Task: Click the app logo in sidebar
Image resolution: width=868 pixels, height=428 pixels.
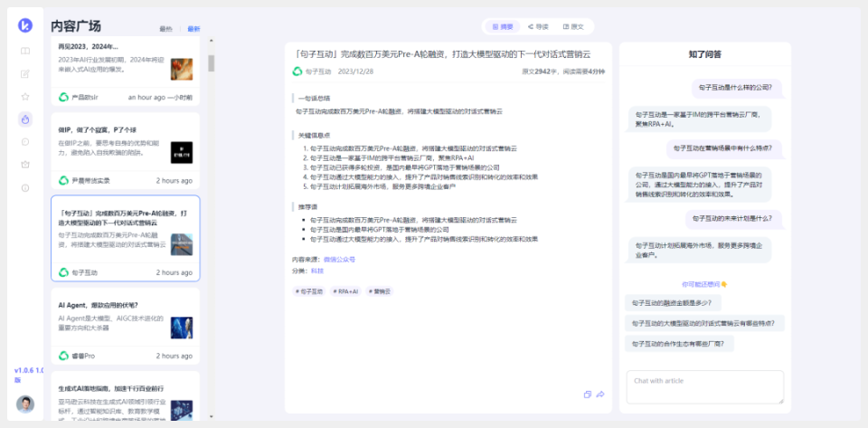Action: pos(25,25)
